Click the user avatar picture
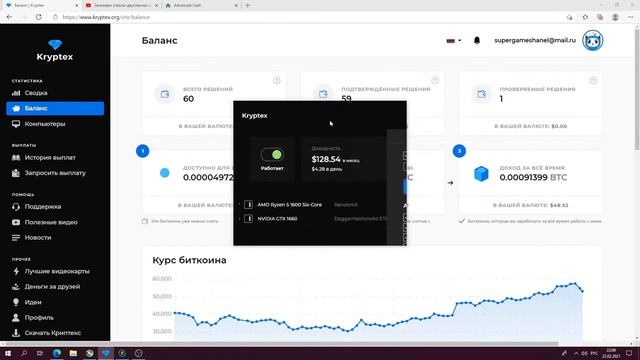The height and width of the screenshot is (360, 640). [593, 40]
